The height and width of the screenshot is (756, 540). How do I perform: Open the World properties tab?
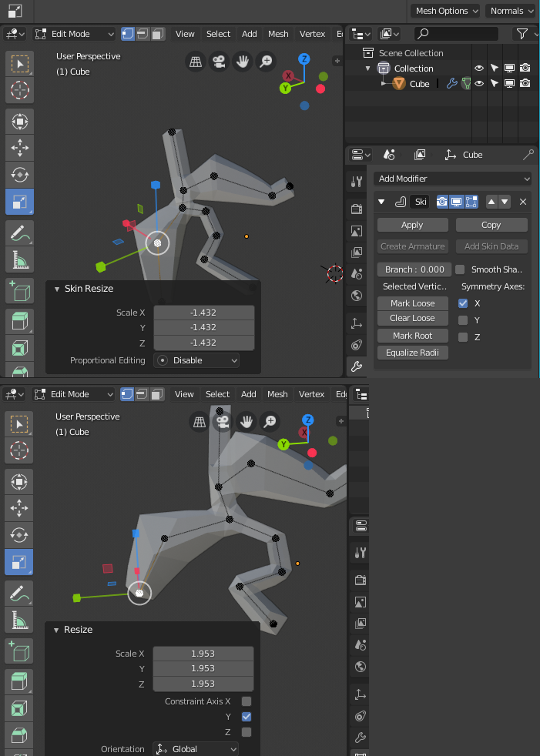(357, 295)
